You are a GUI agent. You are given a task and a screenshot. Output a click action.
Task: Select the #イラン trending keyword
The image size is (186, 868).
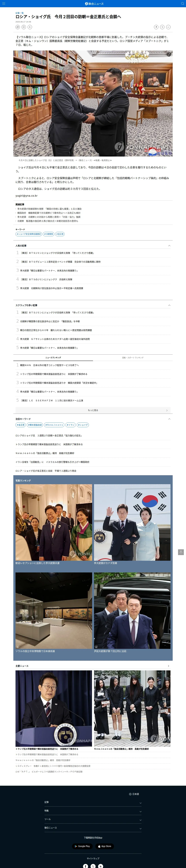point(71,425)
